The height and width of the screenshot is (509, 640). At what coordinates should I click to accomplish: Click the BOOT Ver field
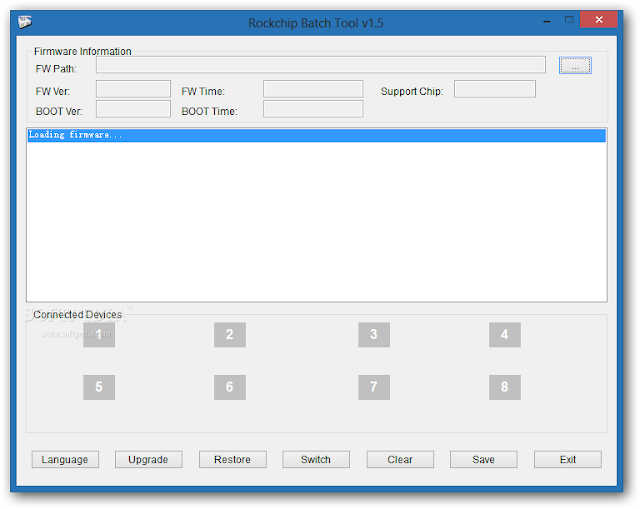133,109
